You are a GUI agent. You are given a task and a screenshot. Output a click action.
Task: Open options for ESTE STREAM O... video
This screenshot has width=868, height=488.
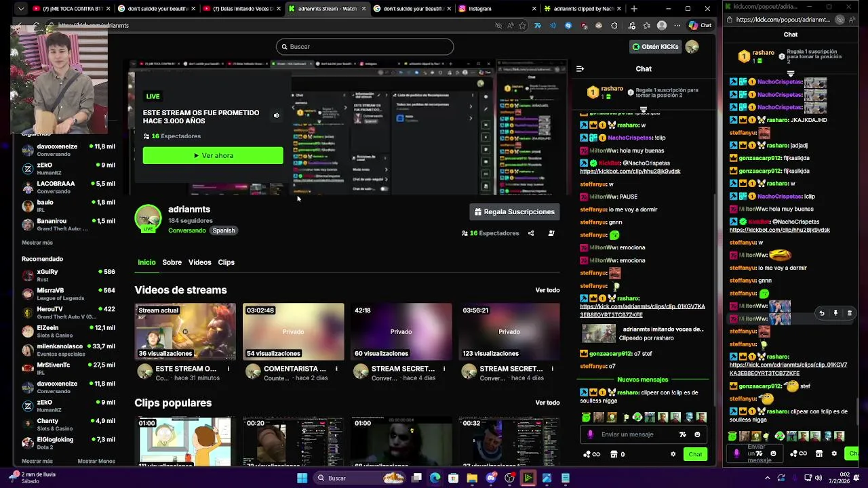pyautogui.click(x=229, y=369)
